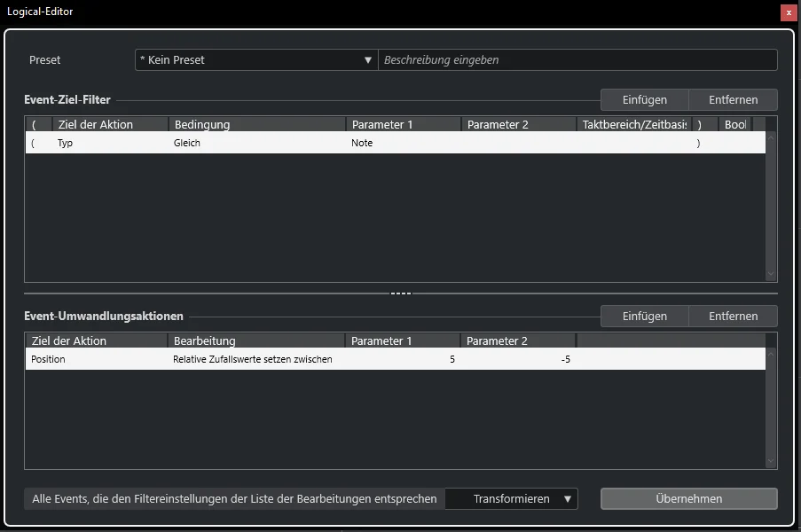The image size is (801, 532).
Task: Click the Parameter 1 header in the Event-Umwandlungsaktionen list
Action: 403,341
